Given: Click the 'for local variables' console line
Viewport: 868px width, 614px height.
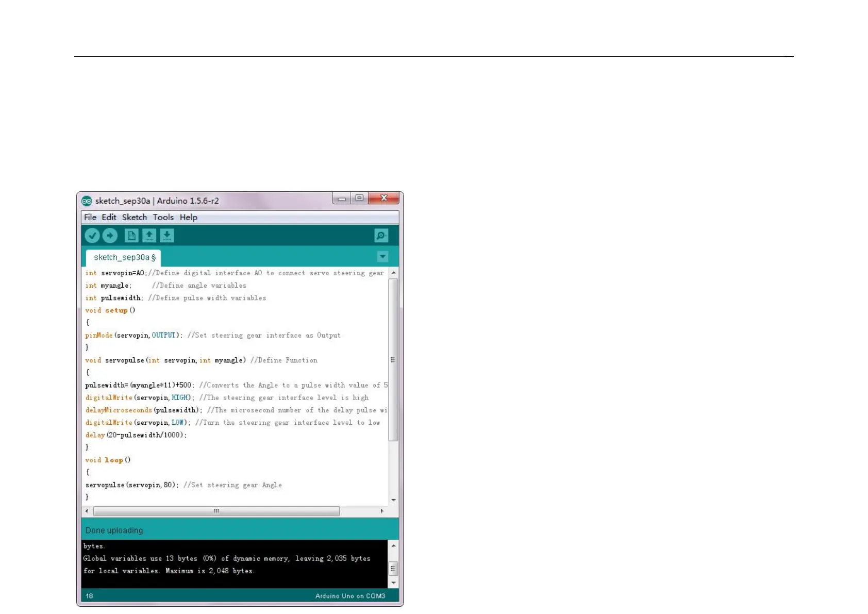Looking at the screenshot, I should click(169, 571).
